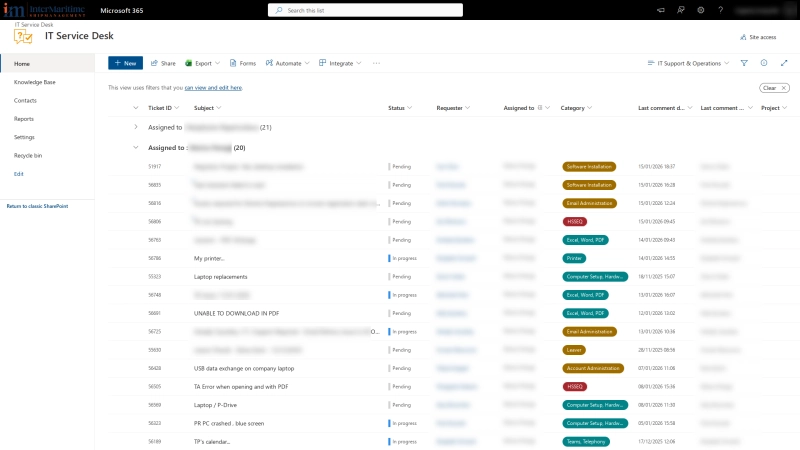Image resolution: width=800 pixels, height=450 pixels.
Task: Open Contacts in the left navigation
Action: [x=25, y=101]
